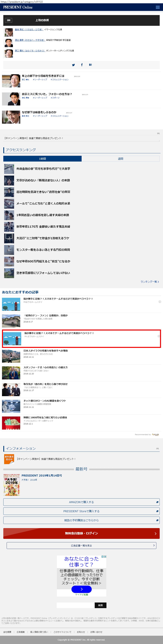Viewport: 163px width, 644px height.
Task: Open ランキング一覧 link
Action: (x=149, y=282)
